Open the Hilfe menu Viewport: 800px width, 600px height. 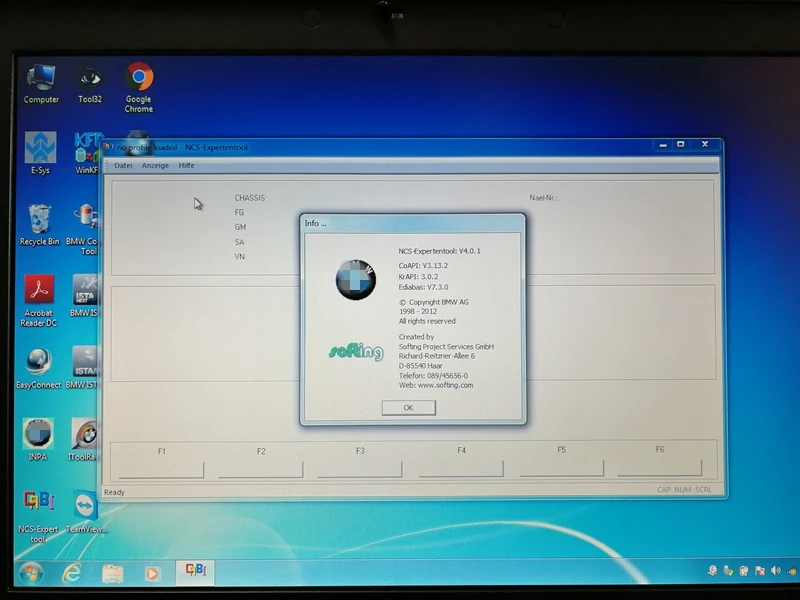[185, 166]
